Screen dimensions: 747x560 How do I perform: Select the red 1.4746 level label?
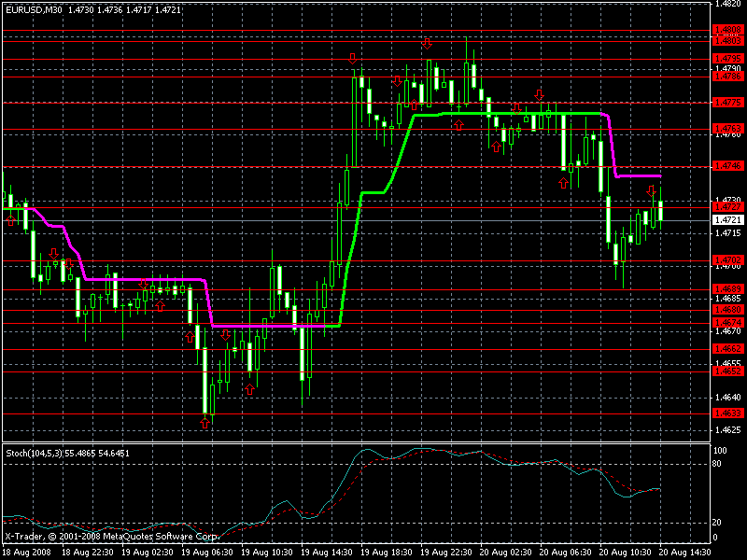(x=727, y=166)
